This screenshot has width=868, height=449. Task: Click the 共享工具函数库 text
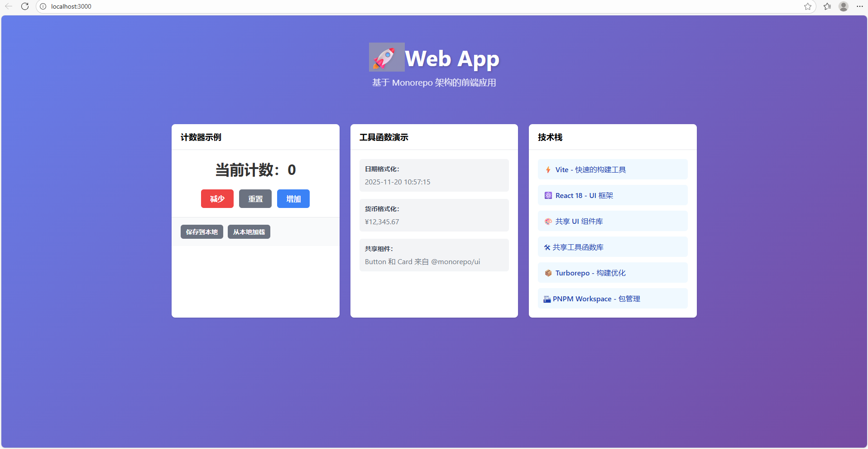(578, 247)
